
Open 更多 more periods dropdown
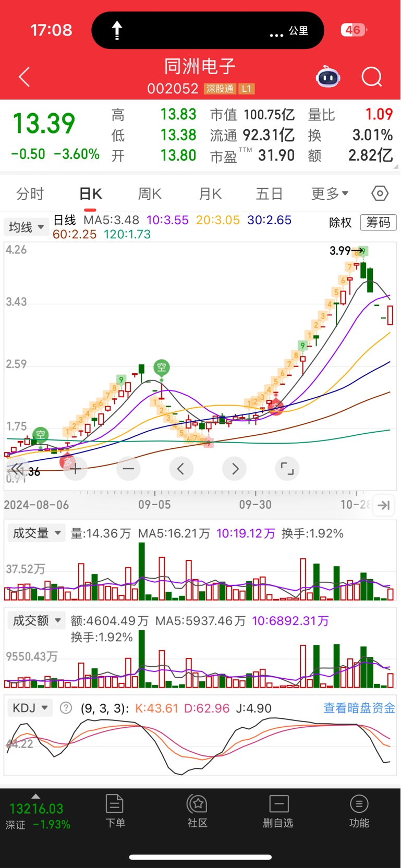[x=330, y=194]
